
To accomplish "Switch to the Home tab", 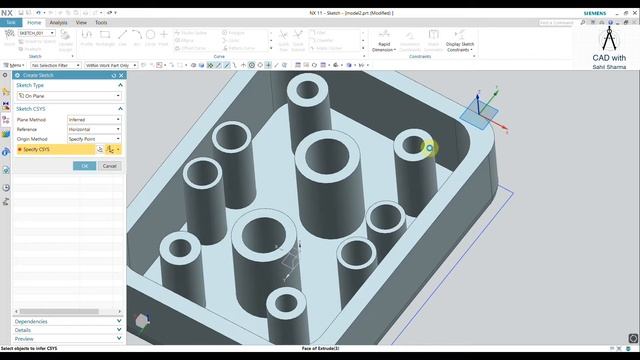I will (x=34, y=23).
